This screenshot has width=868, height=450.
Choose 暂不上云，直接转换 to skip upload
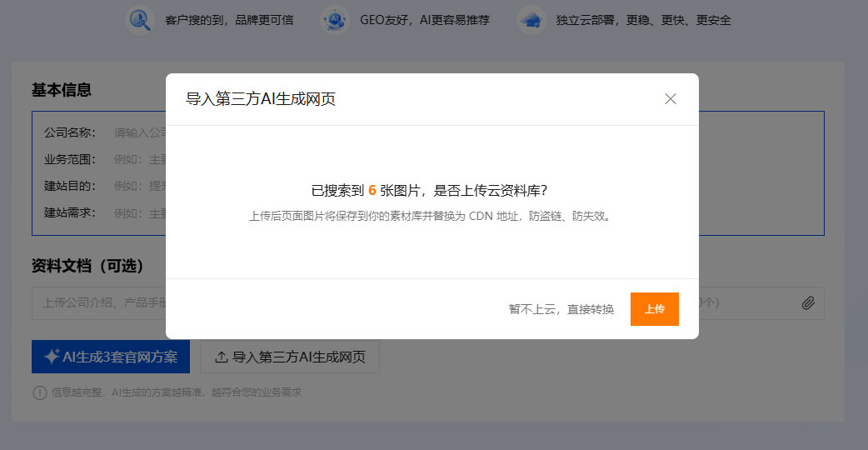pyautogui.click(x=561, y=309)
